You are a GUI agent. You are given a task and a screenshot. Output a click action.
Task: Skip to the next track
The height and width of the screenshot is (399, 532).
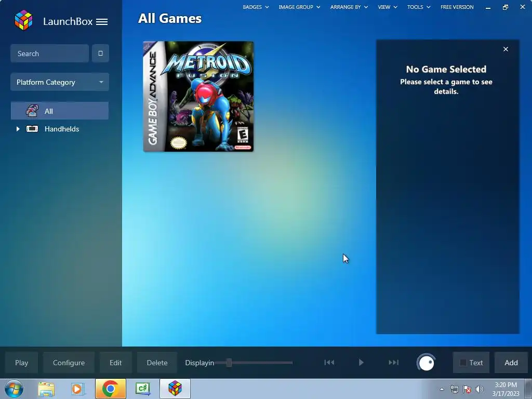pos(394,362)
